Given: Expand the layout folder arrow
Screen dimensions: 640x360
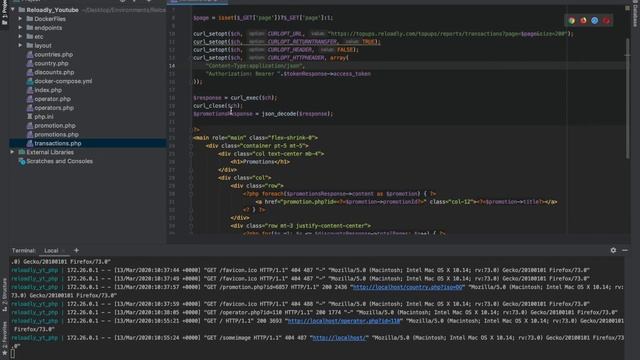Looking at the screenshot, I should tap(20, 45).
